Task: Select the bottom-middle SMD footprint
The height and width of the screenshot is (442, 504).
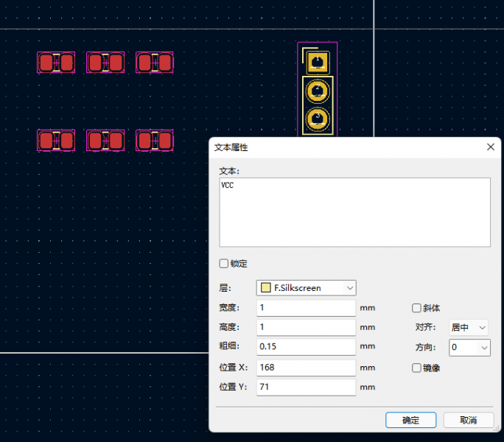Action: 105,141
